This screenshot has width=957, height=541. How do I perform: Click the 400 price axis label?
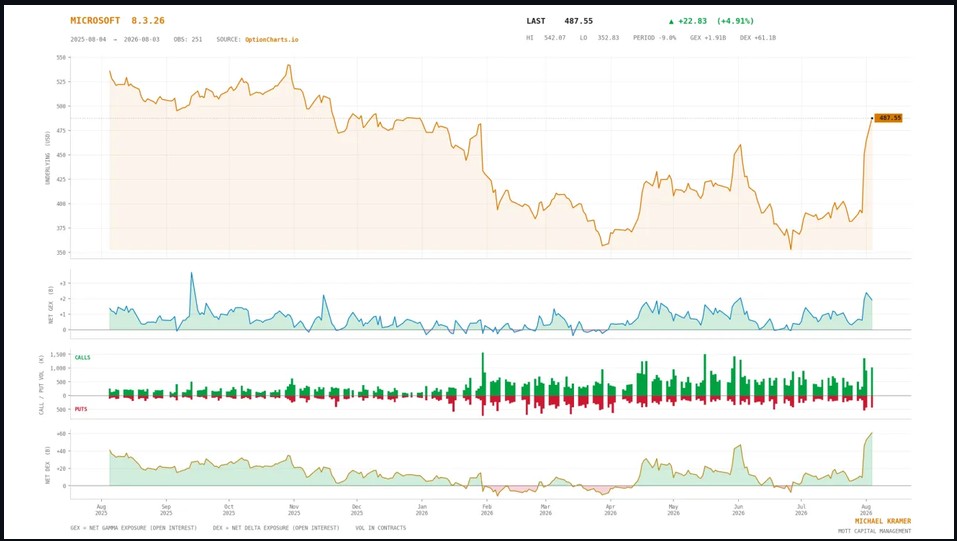(x=60, y=204)
